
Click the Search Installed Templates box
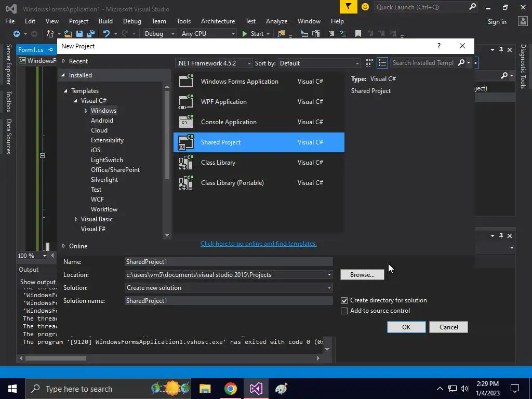pyautogui.click(x=422, y=63)
